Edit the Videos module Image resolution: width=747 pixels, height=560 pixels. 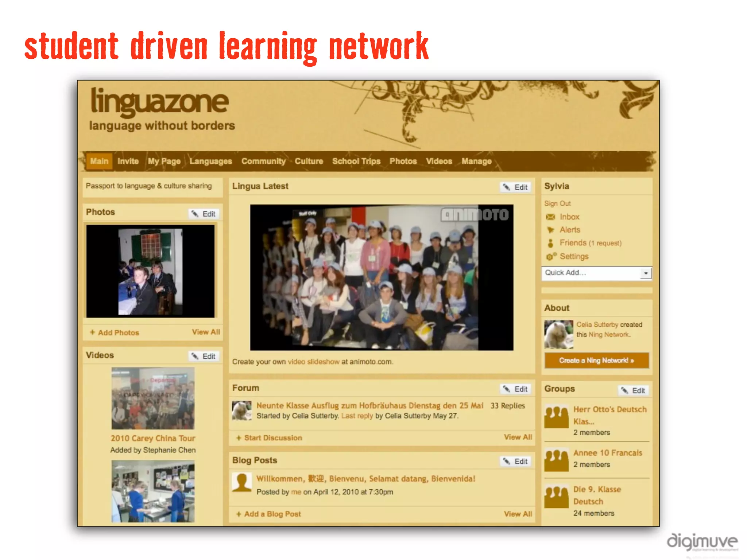204,356
